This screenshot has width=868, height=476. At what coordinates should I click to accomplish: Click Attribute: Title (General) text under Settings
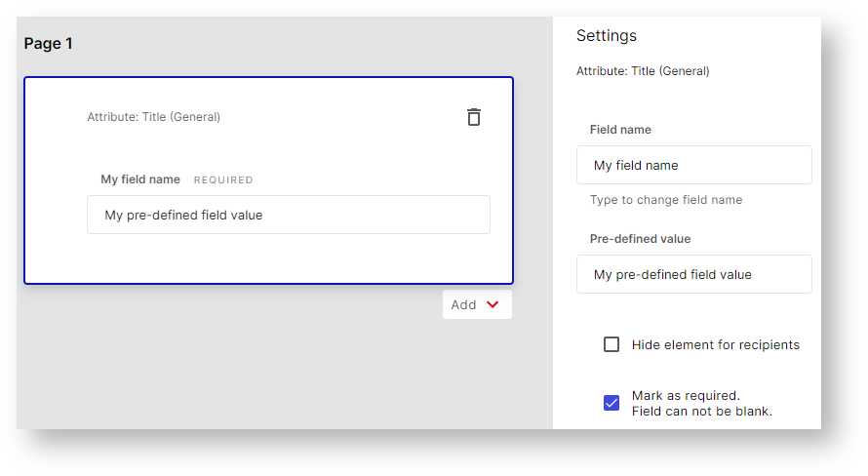[643, 71]
